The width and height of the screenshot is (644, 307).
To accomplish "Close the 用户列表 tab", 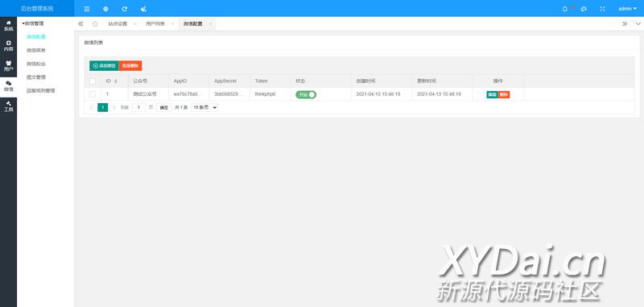I will point(172,24).
